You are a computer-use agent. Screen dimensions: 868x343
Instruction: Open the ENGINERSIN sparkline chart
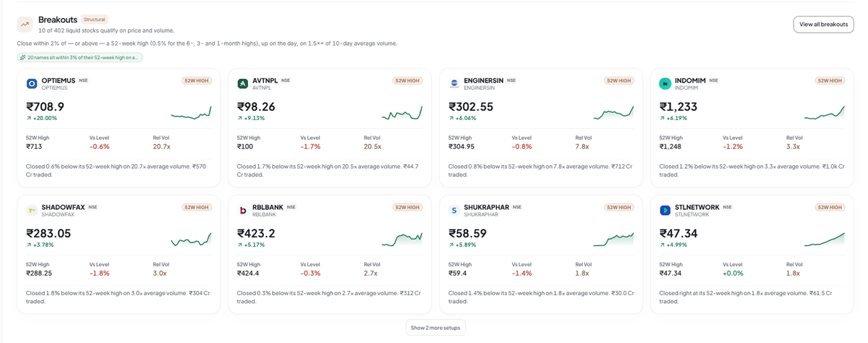613,112
